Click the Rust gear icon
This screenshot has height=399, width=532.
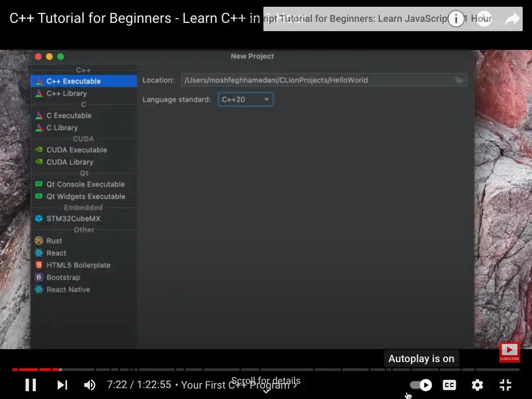point(39,241)
